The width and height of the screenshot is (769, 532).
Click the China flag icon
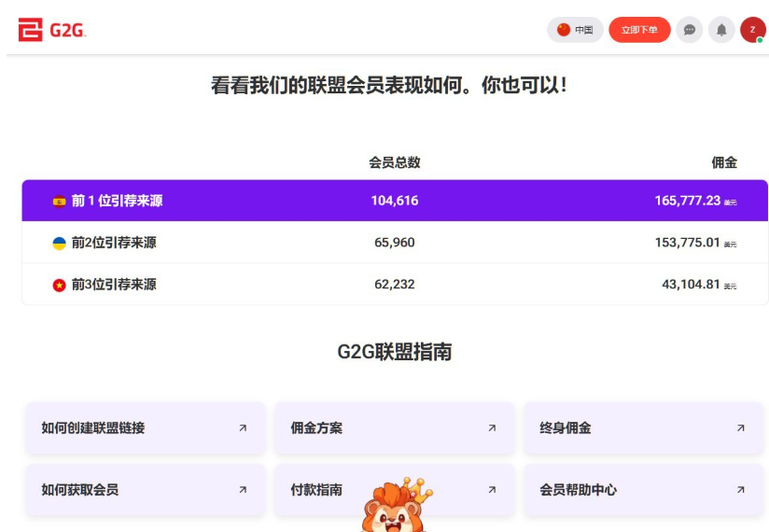pos(564,30)
